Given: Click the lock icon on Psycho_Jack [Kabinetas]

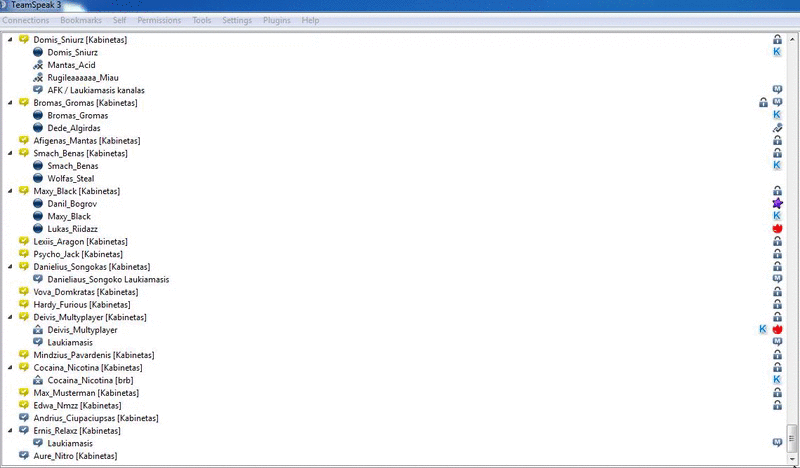Looking at the screenshot, I should (777, 254).
